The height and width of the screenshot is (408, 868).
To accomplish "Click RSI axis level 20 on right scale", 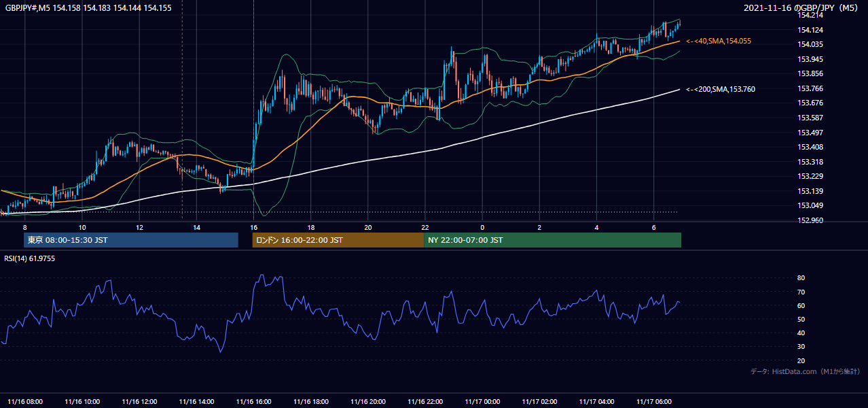I will click(x=801, y=360).
